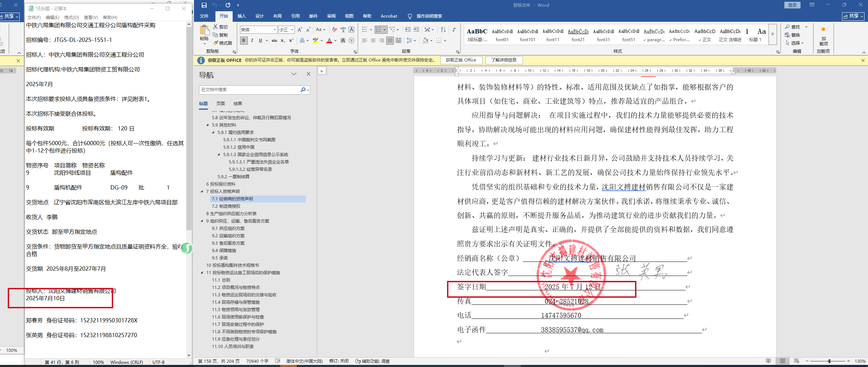Collapse the 7 投标人资格声明 heading in navigation
The height and width of the screenshot is (367, 868).
pyautogui.click(x=202, y=192)
